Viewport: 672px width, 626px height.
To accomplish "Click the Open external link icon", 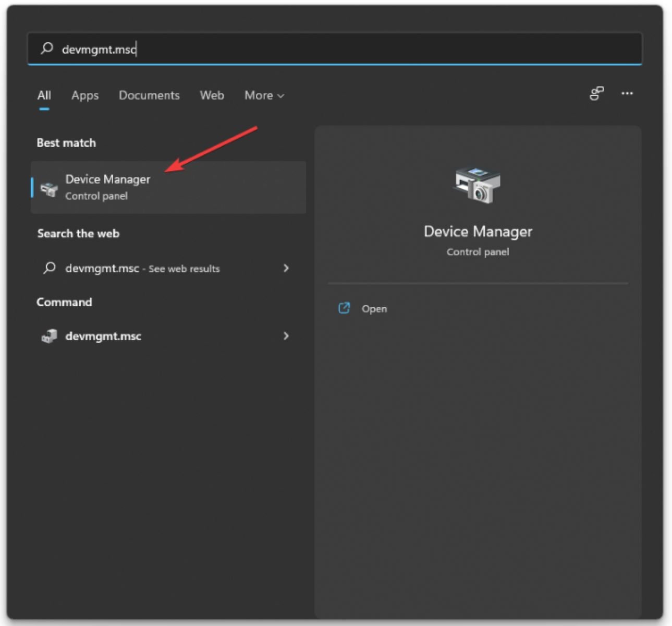I will tap(344, 308).
